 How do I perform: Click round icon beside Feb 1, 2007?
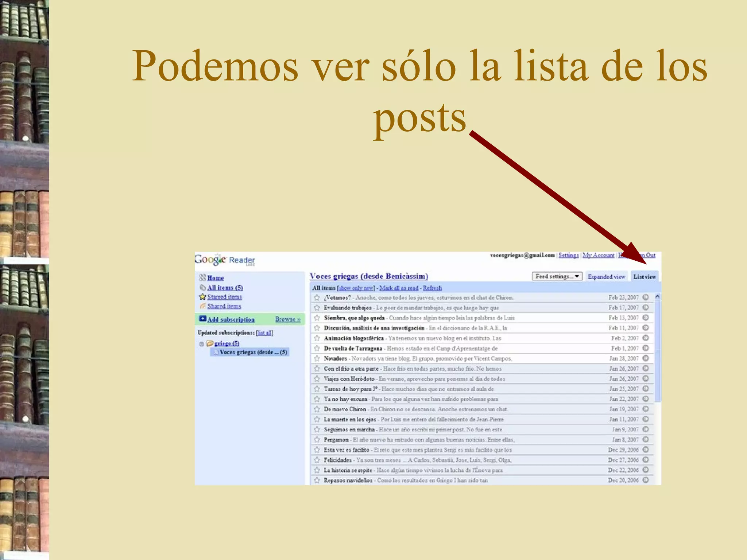tap(646, 348)
